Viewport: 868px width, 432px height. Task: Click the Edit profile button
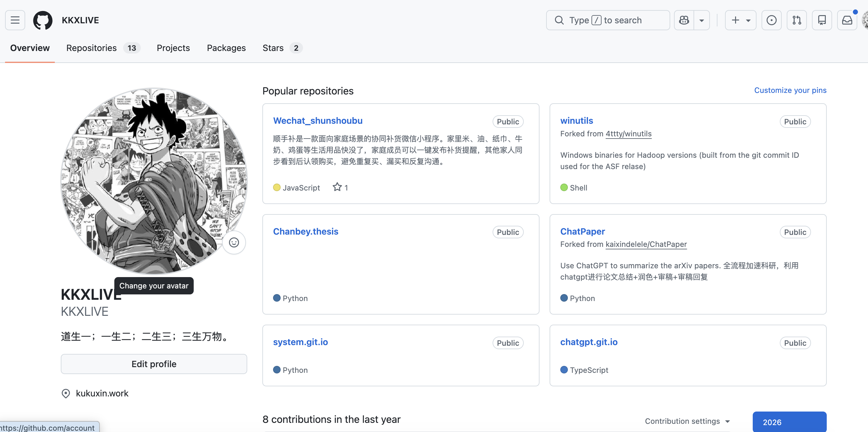(154, 364)
